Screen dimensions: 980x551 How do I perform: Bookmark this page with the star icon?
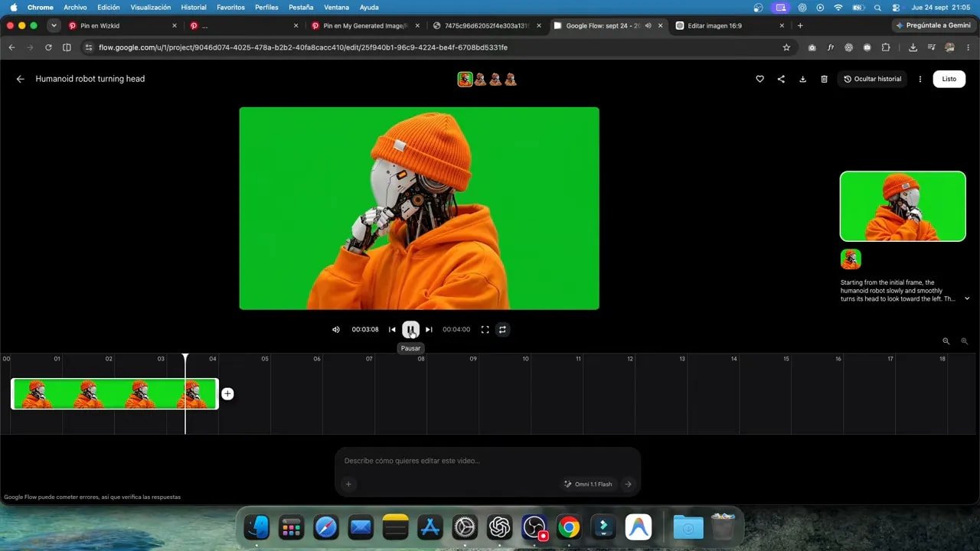(x=786, y=47)
